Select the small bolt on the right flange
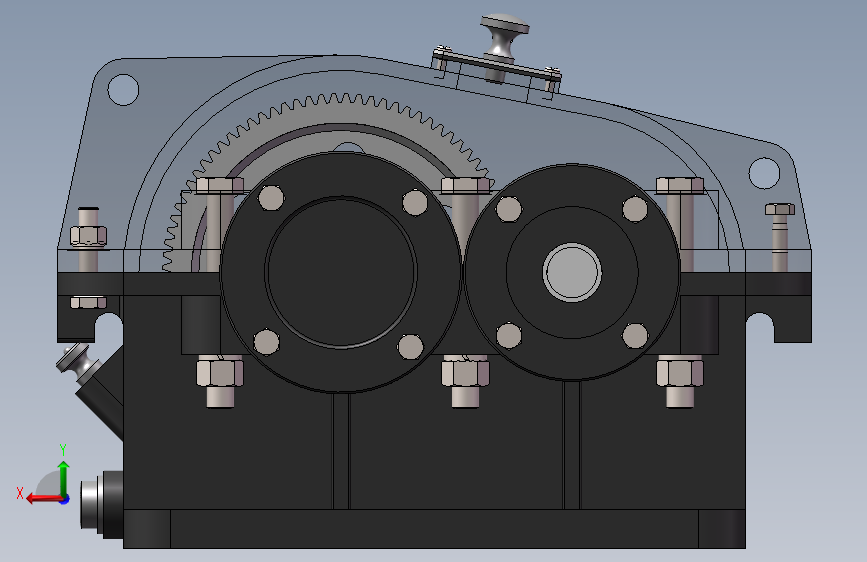This screenshot has width=867, height=562. click(780, 209)
